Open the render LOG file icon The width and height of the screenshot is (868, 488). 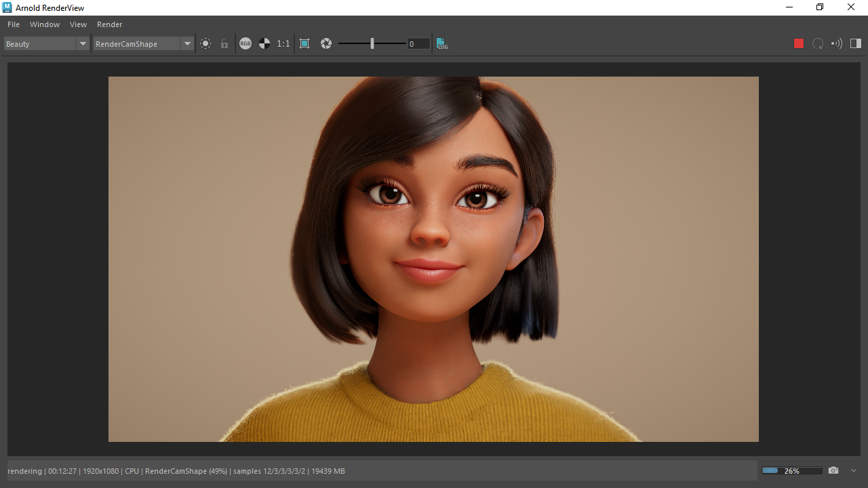click(442, 43)
